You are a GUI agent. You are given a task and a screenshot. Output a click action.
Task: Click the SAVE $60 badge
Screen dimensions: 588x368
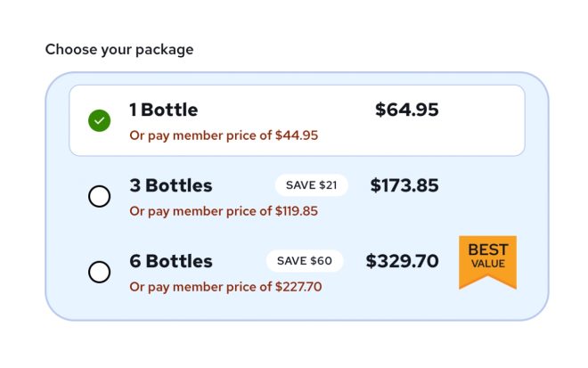[x=305, y=261]
